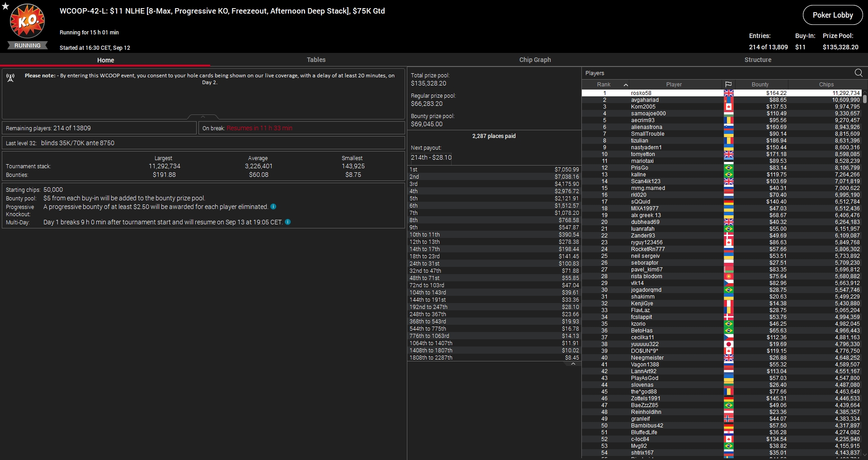Click remaining players 214 of 13809

point(48,128)
